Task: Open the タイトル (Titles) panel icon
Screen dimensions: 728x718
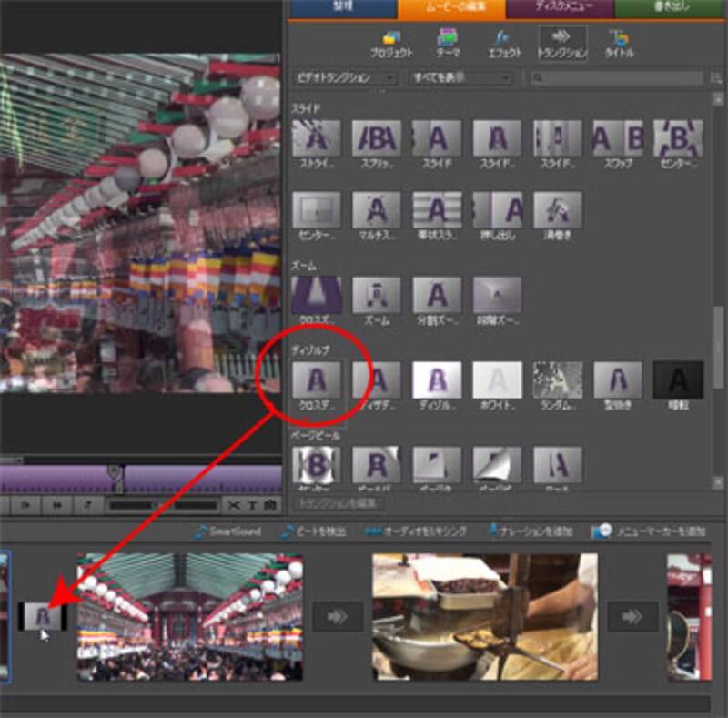Action: click(x=619, y=42)
